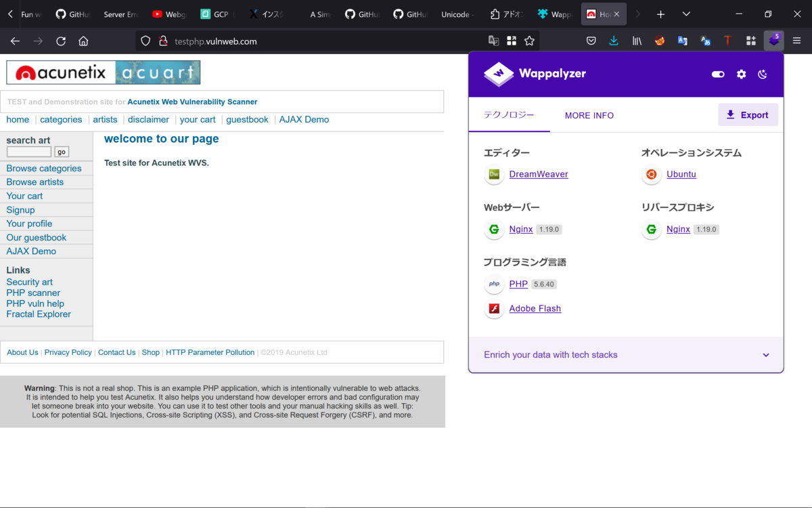Open a new tab with plus button
The image size is (812, 508).
point(660,14)
